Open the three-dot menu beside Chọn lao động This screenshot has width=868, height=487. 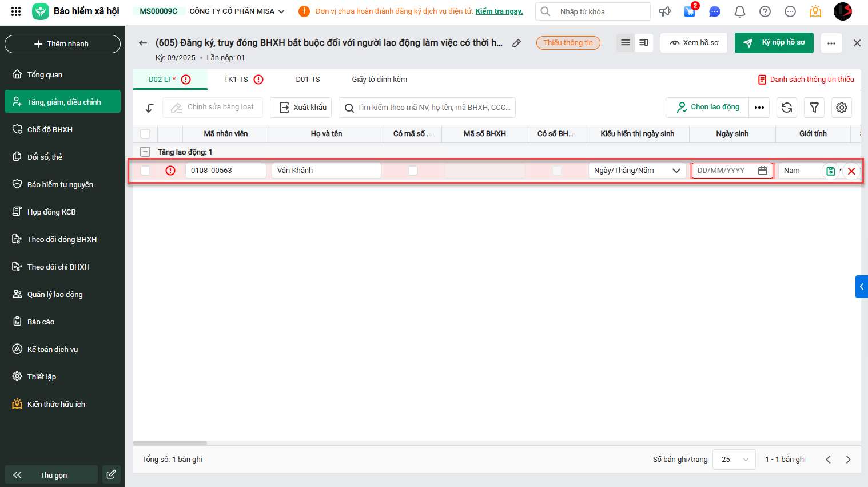759,108
